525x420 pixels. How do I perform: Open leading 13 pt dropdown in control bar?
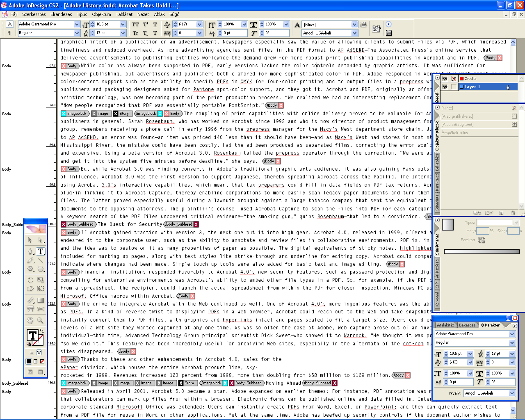123,33
